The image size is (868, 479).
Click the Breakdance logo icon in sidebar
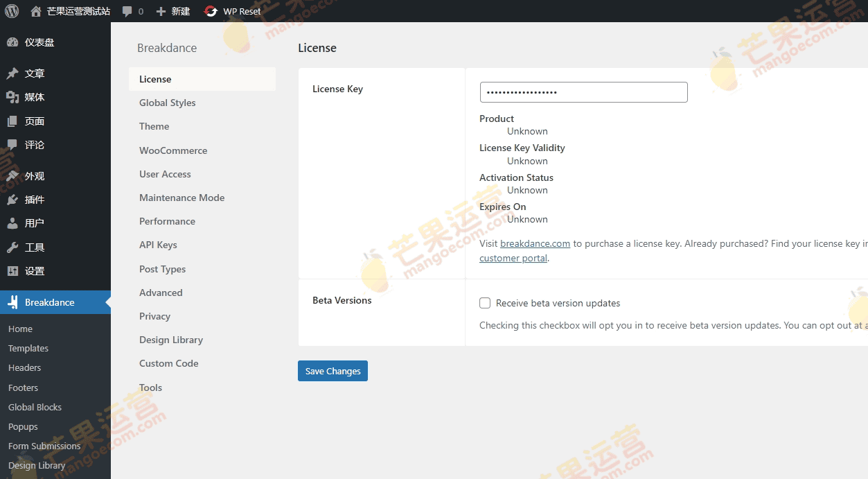(x=12, y=302)
